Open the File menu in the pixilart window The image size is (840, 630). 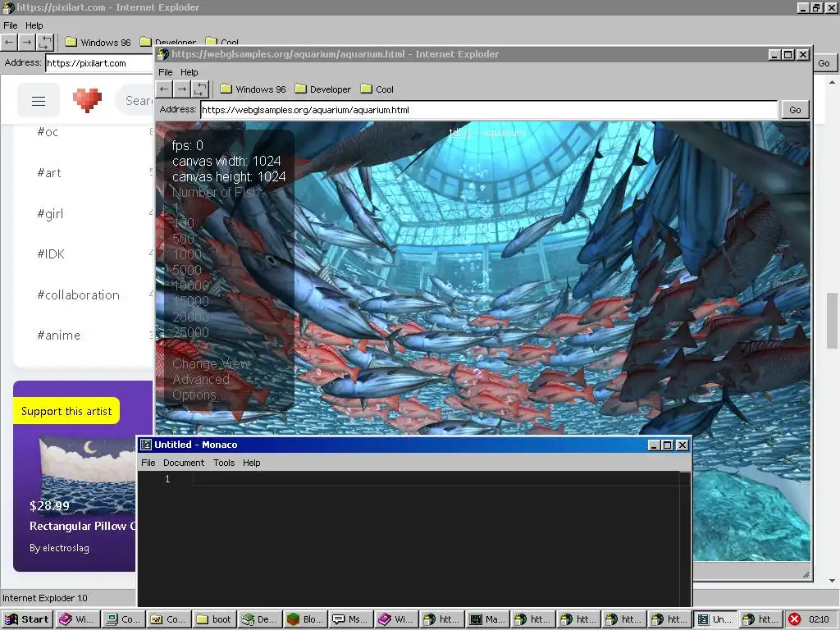tap(10, 25)
